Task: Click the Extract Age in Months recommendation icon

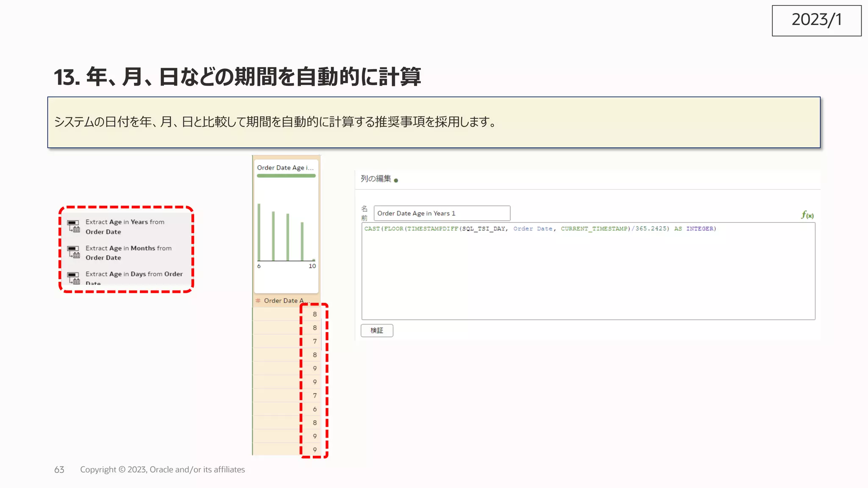Action: tap(74, 252)
